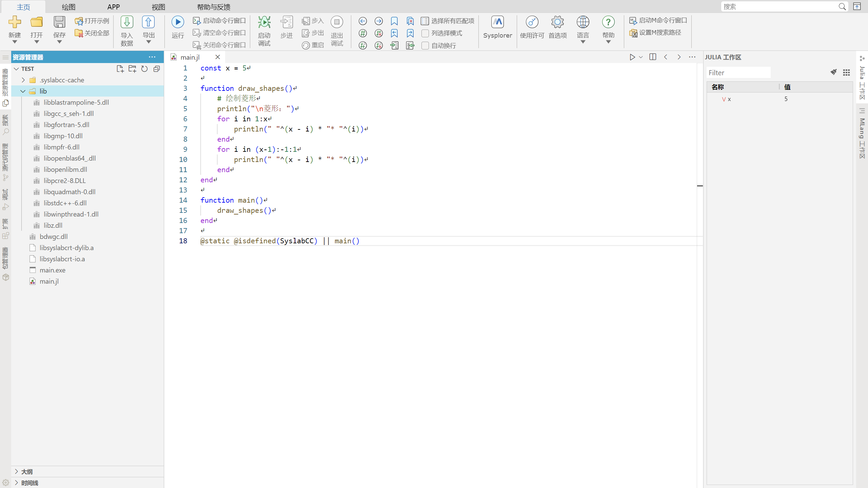The height and width of the screenshot is (488, 868).
Task: Click 选择所有匹配项 select all matches
Action: click(x=448, y=21)
